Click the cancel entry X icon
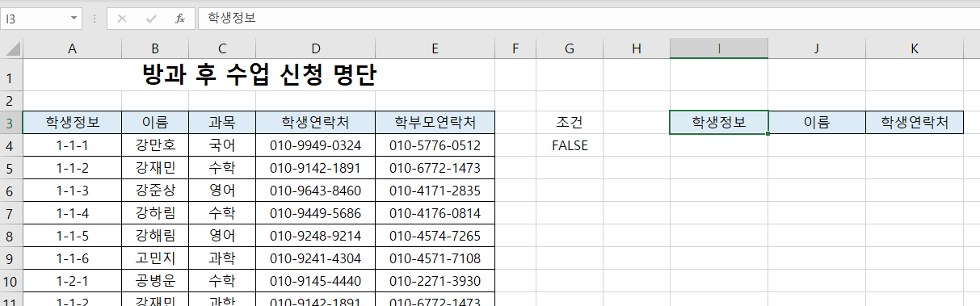Viewport: 980px width, 306px height. [122, 18]
